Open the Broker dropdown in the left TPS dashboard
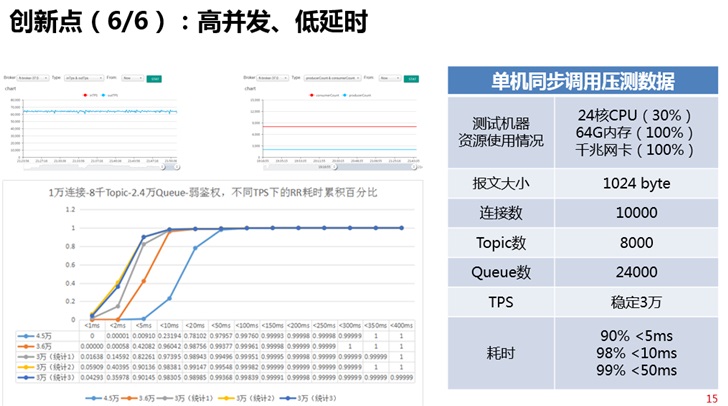Image resolution: width=728 pixels, height=406 pixels. click(x=33, y=78)
